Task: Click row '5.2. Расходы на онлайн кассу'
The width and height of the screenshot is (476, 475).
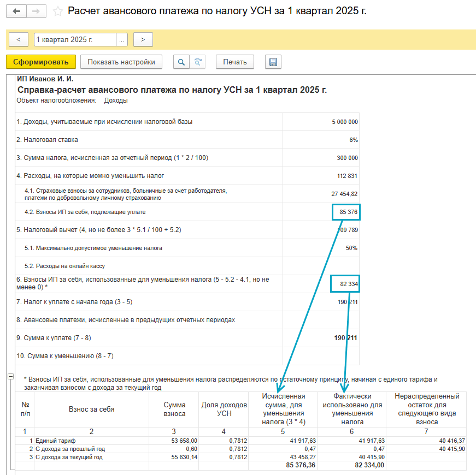Action: (x=64, y=266)
